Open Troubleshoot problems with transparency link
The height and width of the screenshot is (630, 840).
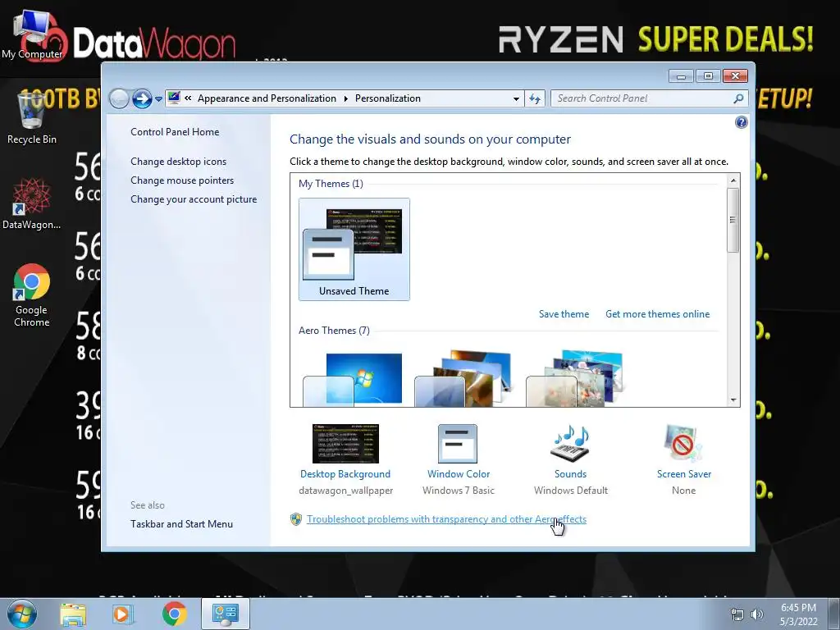pyautogui.click(x=446, y=519)
